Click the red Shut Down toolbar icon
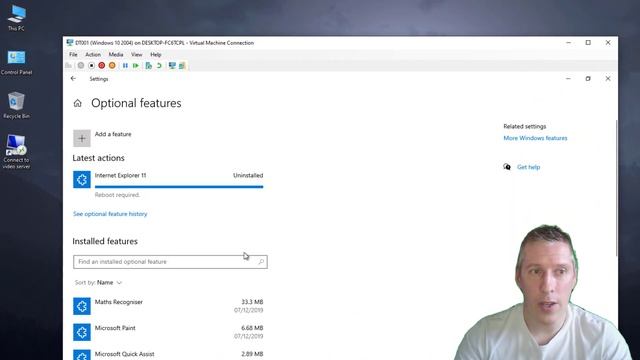 [x=102, y=66]
